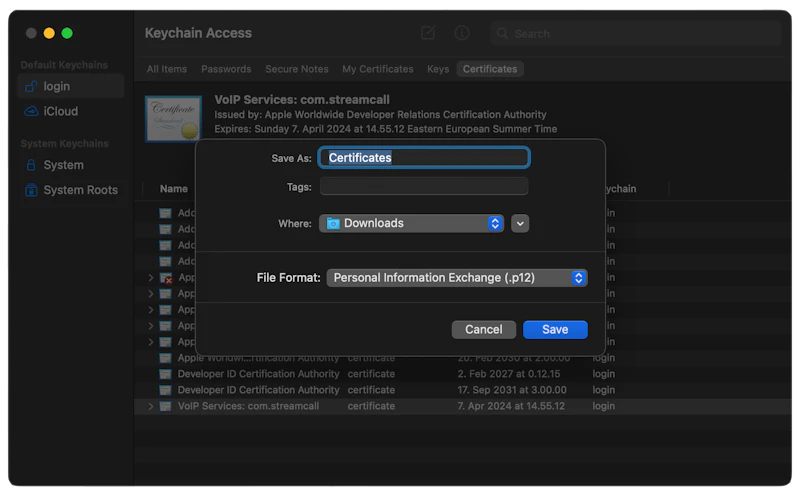The height and width of the screenshot is (497, 800).
Task: Select the login keychain in sidebar
Action: [x=71, y=86]
